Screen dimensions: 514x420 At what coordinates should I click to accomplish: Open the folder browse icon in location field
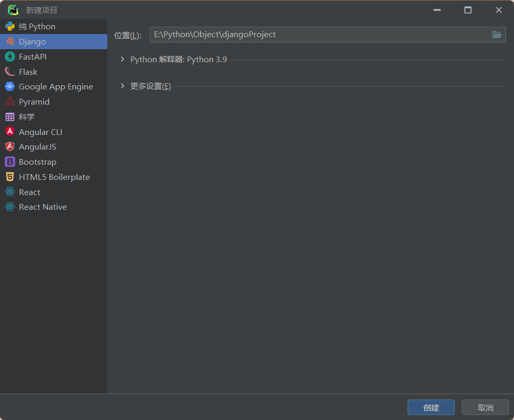tap(497, 35)
